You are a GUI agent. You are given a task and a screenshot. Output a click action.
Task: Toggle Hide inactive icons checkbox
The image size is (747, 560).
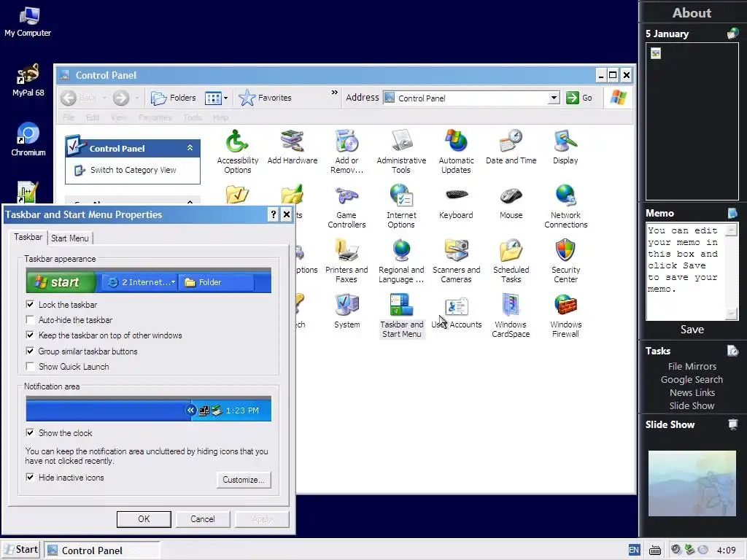[x=30, y=477]
